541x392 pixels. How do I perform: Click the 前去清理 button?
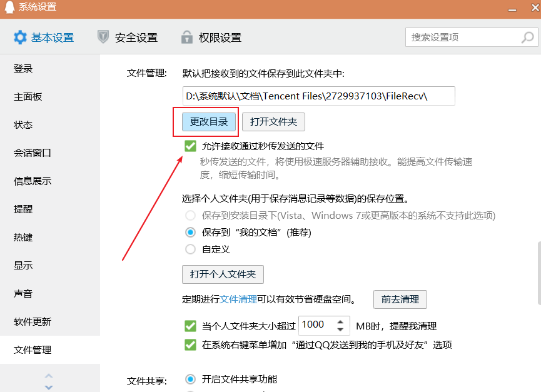(400, 299)
